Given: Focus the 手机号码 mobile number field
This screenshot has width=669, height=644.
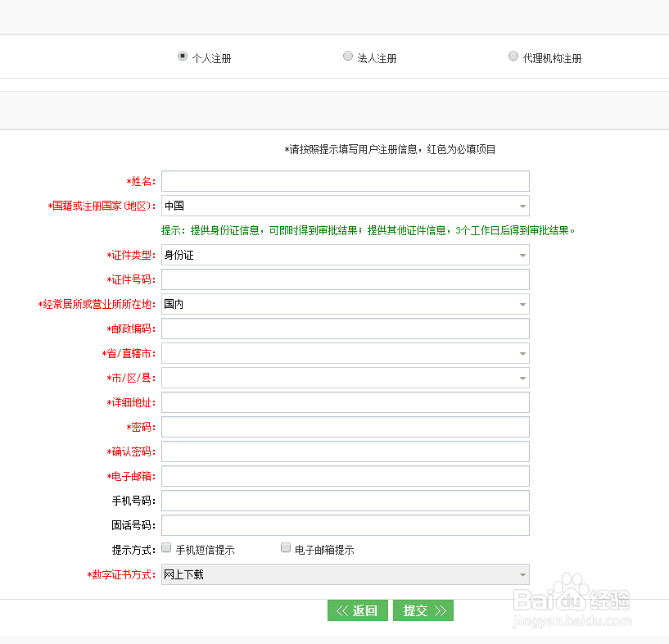Looking at the screenshot, I should pos(344,501).
